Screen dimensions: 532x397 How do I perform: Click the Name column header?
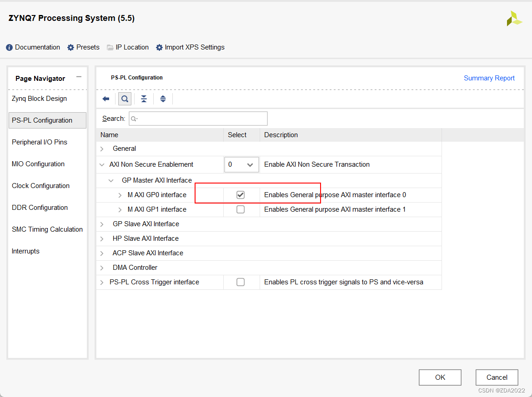coord(160,135)
